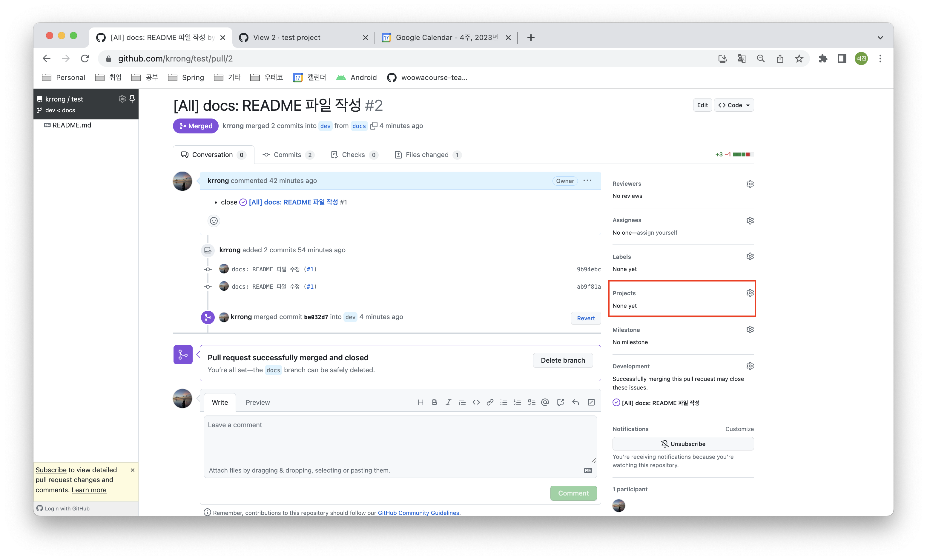Click the Learn more link in sidebar banner

tap(89, 490)
